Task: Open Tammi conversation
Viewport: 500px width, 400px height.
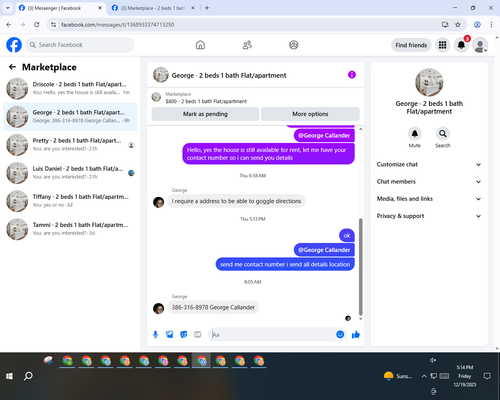Action: (70, 229)
